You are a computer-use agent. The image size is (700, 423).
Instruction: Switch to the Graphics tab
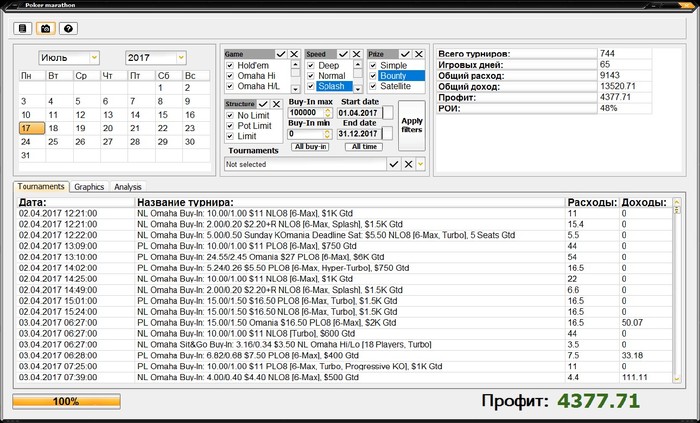pos(89,187)
